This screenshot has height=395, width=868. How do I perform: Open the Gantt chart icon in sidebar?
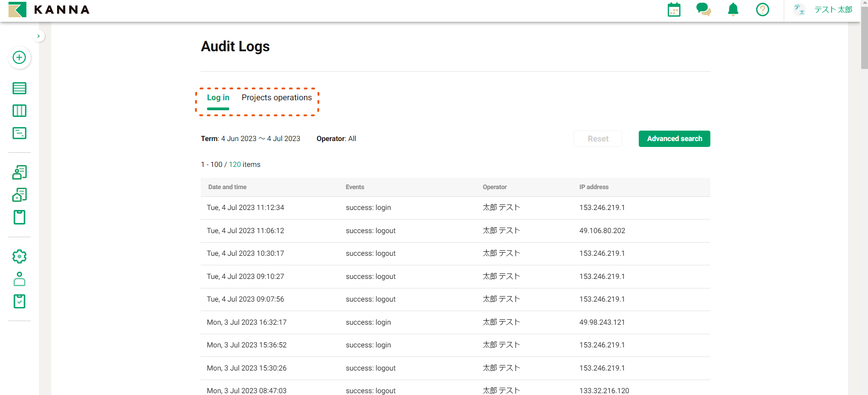tap(19, 133)
